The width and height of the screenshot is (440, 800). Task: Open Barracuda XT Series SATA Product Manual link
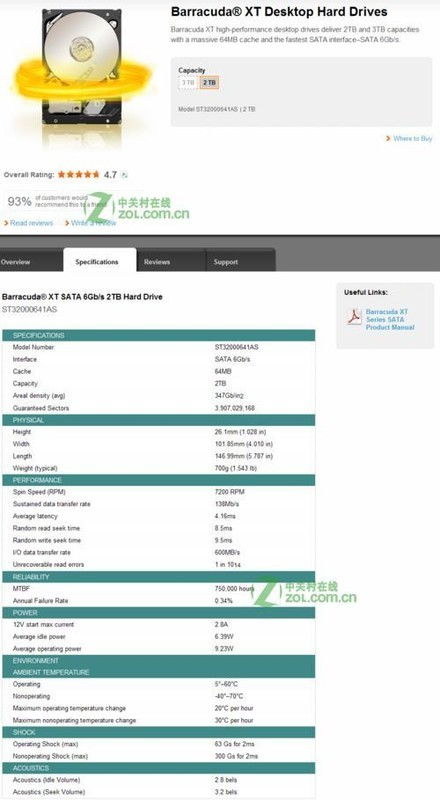pos(389,319)
